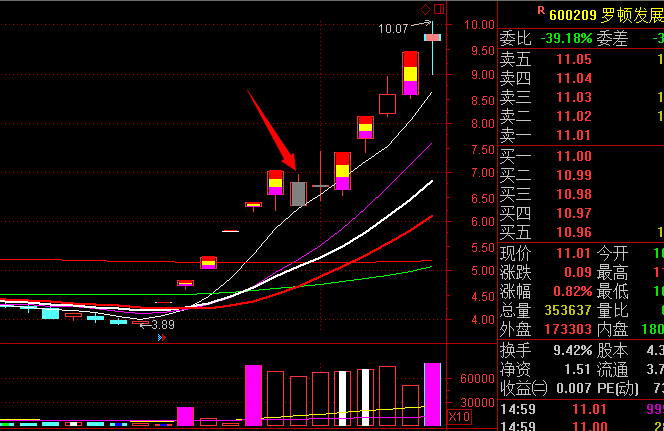
Task: Click the blue-red arrow marker below 3.89
Action: point(161,337)
